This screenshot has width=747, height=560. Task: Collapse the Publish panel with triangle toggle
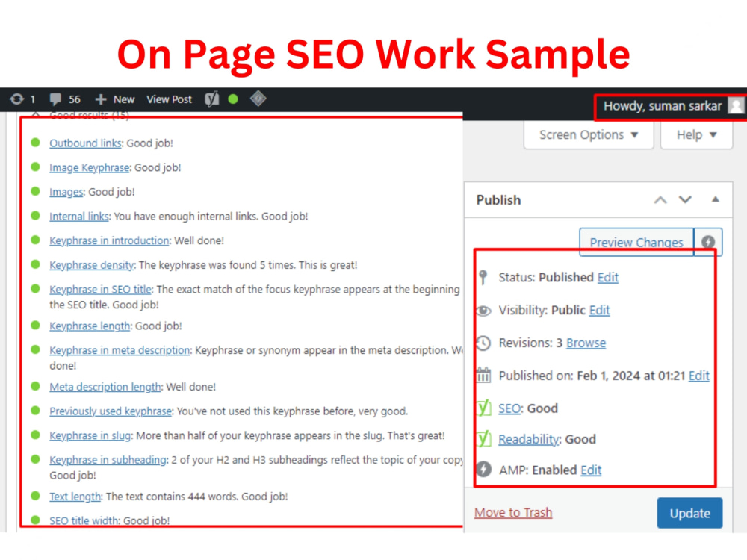715,199
